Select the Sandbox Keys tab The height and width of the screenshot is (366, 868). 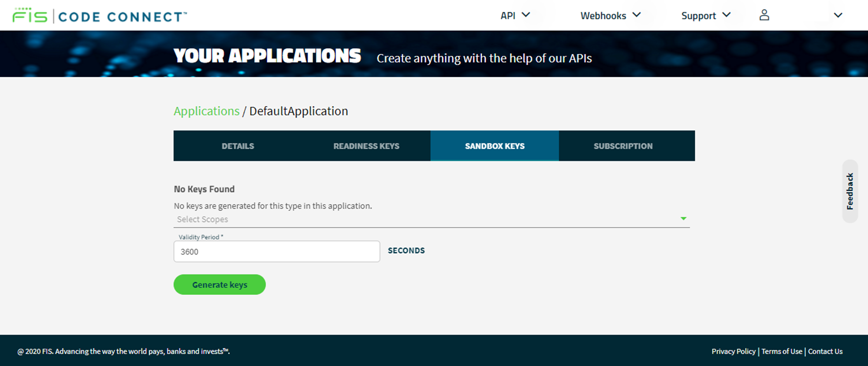coord(494,146)
